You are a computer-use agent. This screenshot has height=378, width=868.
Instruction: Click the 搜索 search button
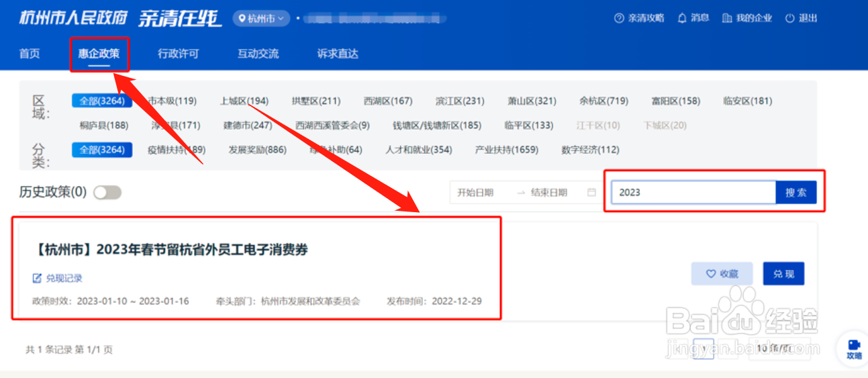796,192
